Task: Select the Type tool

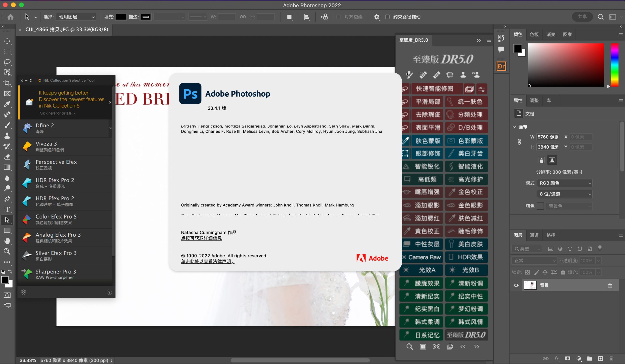Action: pos(7,209)
